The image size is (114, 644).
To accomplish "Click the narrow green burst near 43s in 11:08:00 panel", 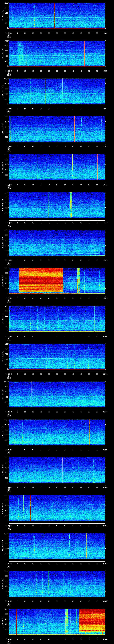I will click(78, 280).
